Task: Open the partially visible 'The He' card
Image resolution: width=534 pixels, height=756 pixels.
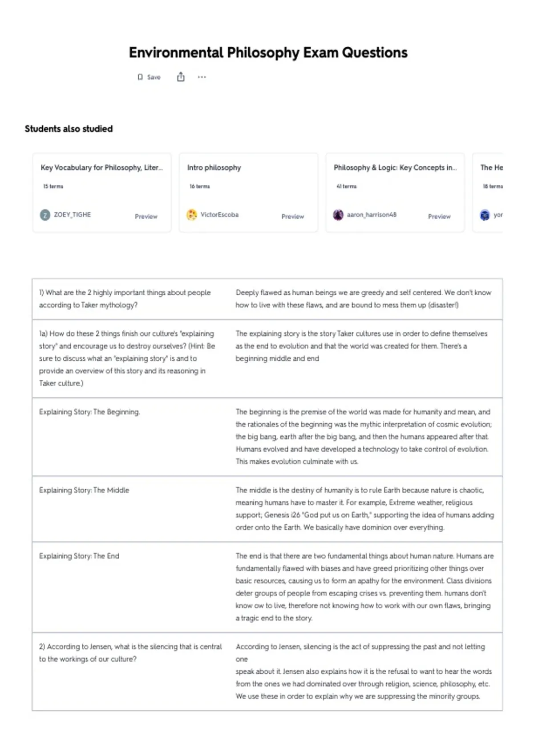Action: (x=488, y=193)
